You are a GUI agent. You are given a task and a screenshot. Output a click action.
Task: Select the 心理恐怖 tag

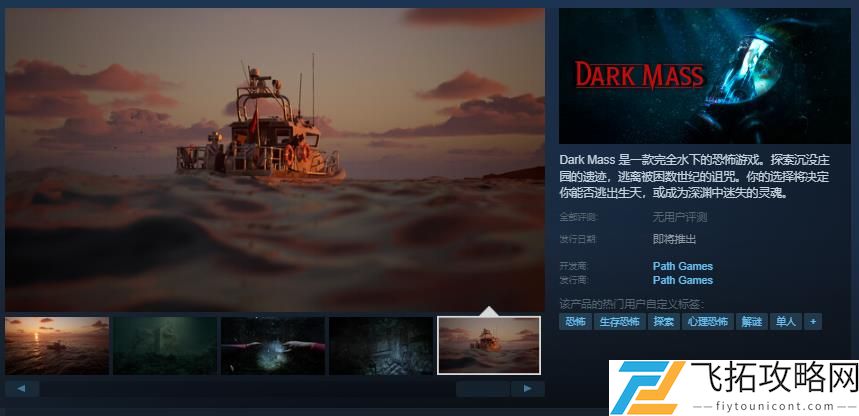click(x=708, y=322)
